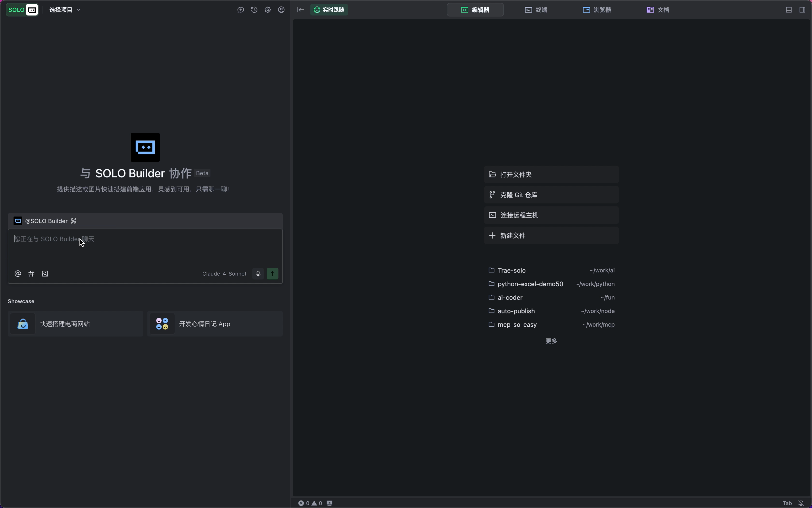Click the plus icon on 新建文件

tap(492, 235)
